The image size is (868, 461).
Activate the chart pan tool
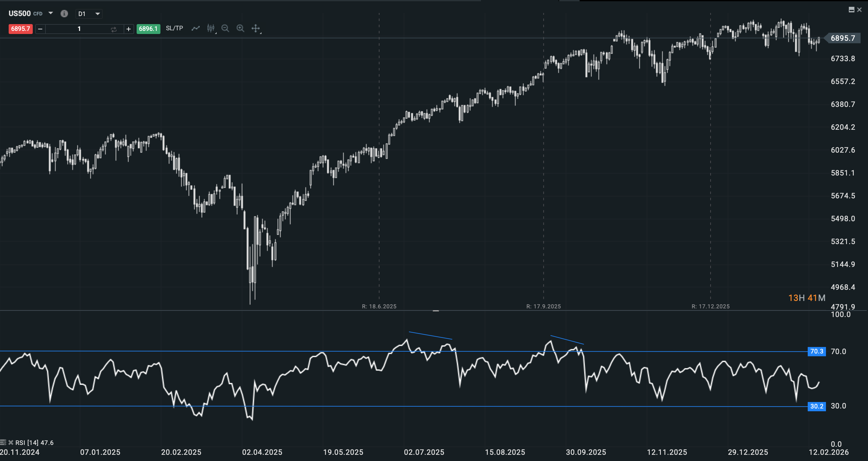coord(256,28)
